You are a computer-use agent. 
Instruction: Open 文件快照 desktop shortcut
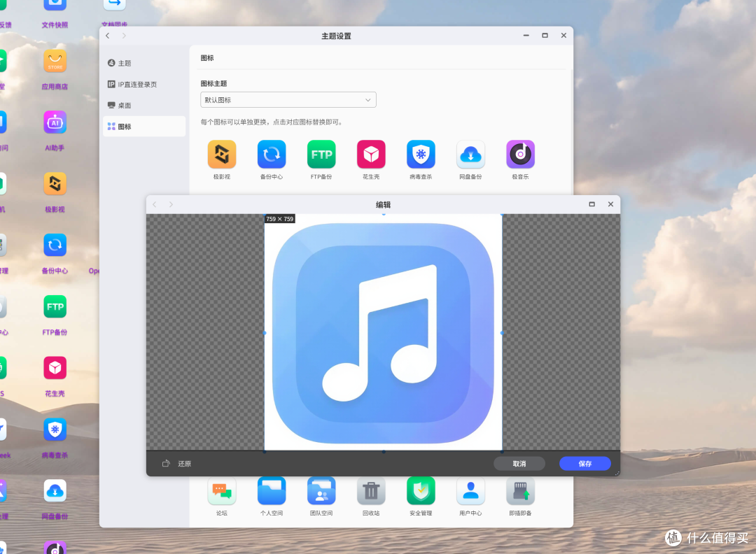click(x=55, y=5)
